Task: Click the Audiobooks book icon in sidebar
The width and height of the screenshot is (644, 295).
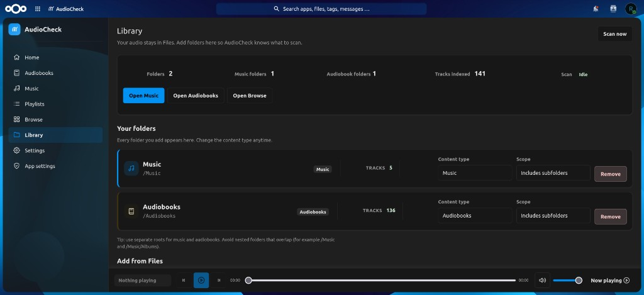Action: (x=16, y=73)
